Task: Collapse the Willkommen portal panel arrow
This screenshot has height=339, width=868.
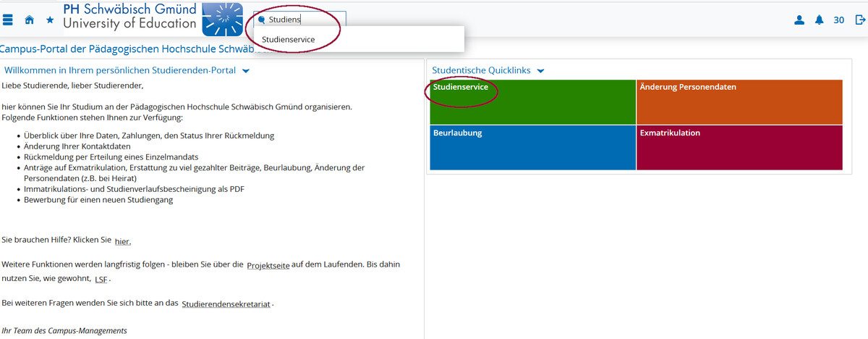Action: [x=246, y=71]
